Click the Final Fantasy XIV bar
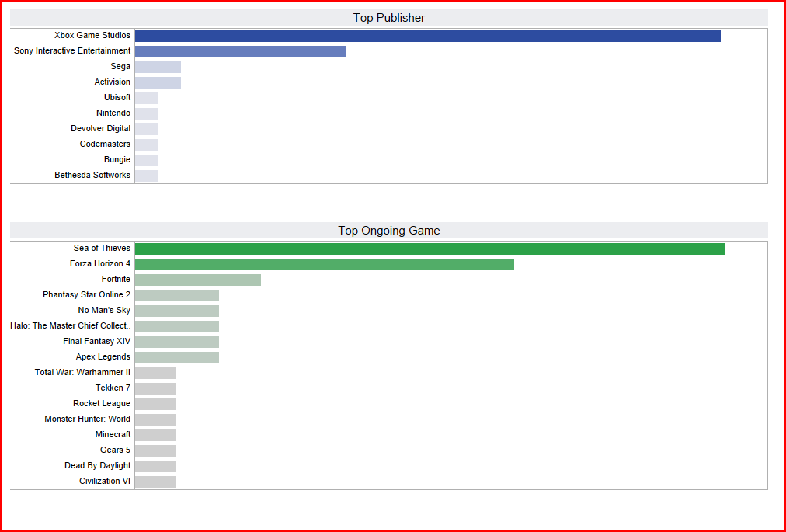The height and width of the screenshot is (532, 786). click(176, 342)
